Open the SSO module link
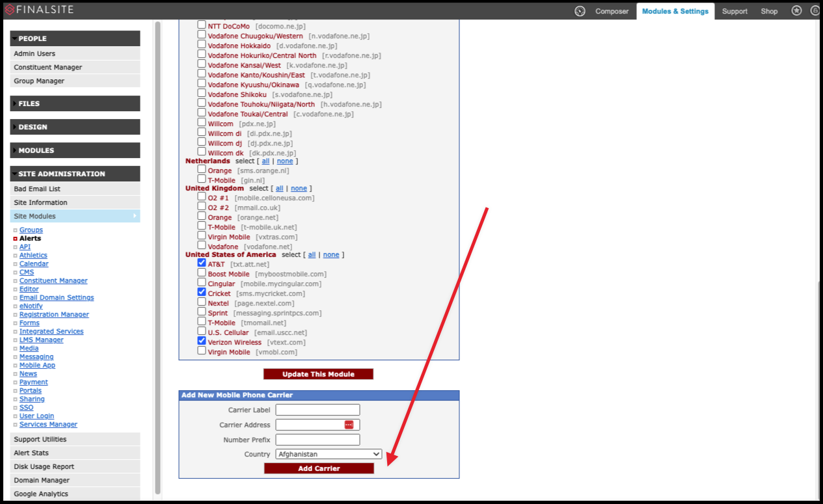 [26, 407]
